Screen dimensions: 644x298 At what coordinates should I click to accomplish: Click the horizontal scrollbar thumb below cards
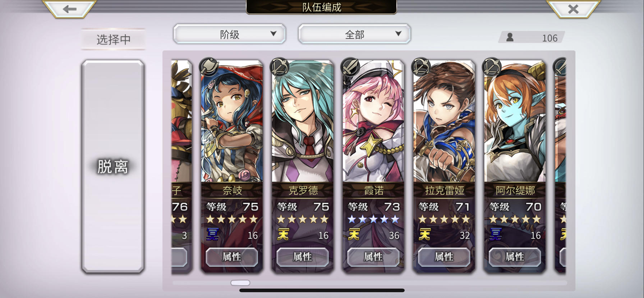[x=240, y=283]
